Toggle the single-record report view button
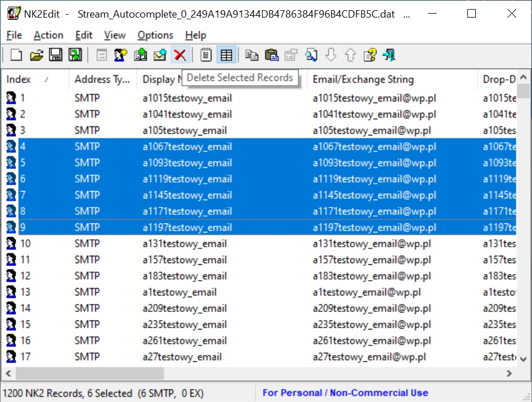Viewport: 532px width, 402px height. [206, 55]
